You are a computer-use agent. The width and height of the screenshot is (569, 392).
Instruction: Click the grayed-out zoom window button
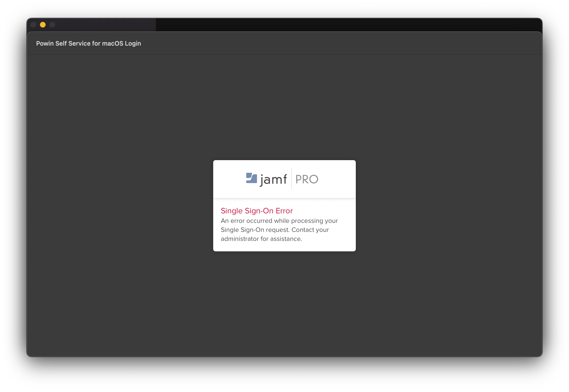(52, 25)
